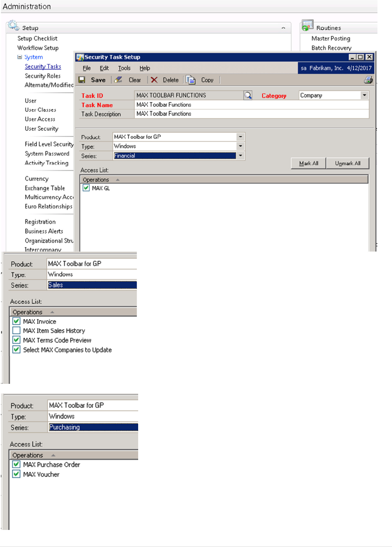Open Workflow Setup link
The image size is (392, 547).
pyautogui.click(x=38, y=48)
